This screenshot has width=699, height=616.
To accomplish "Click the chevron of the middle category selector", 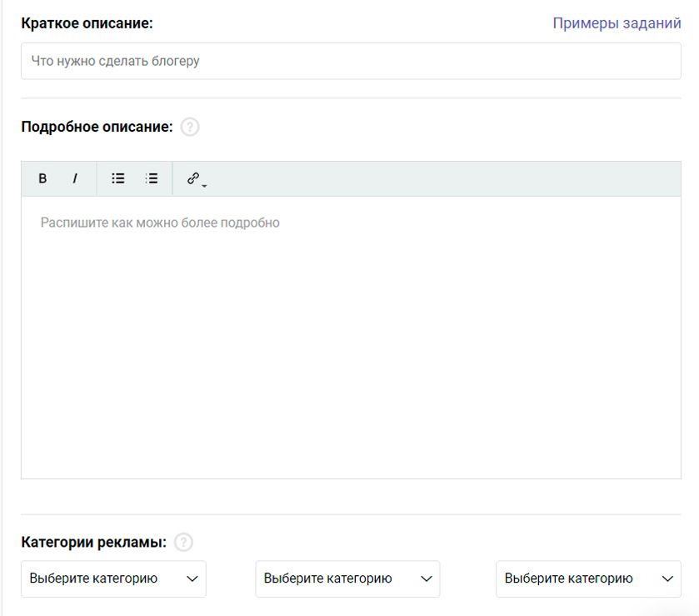I will tap(427, 578).
